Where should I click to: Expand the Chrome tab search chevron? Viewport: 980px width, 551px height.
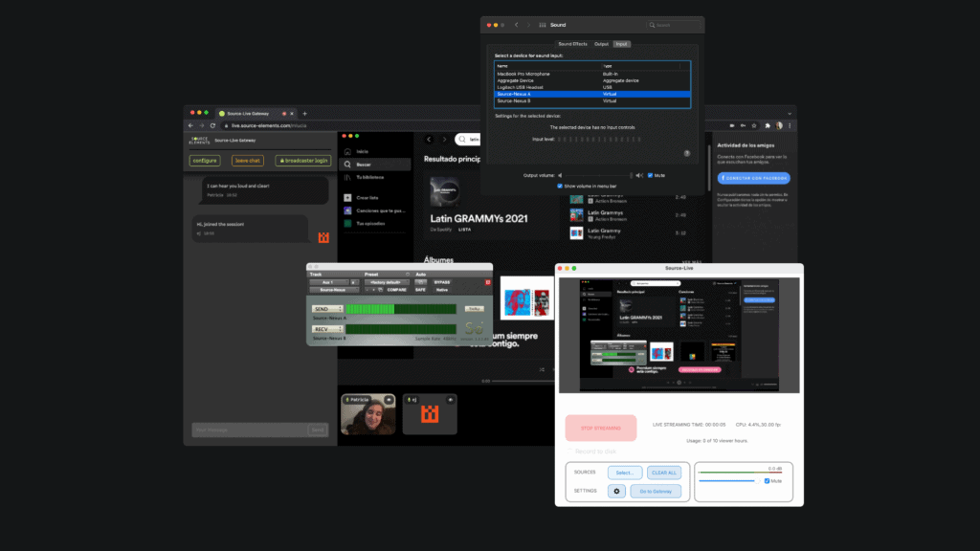pyautogui.click(x=790, y=114)
